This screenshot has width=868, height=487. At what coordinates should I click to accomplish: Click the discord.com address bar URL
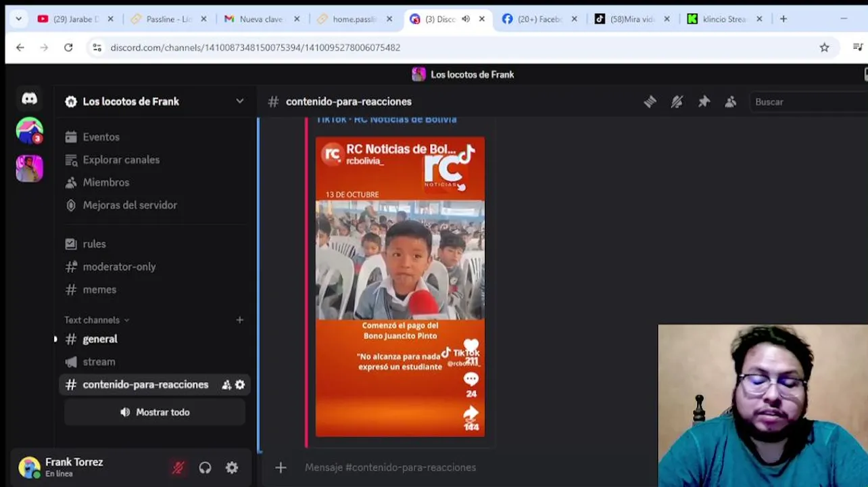pos(256,47)
